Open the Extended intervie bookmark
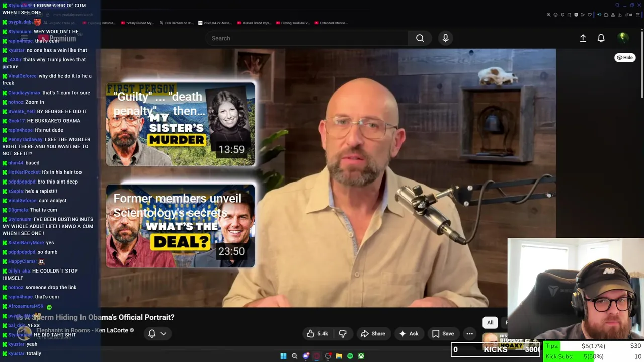 click(331, 23)
